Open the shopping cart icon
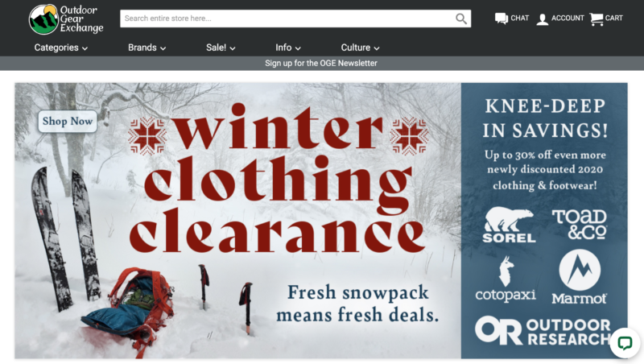Image resolution: width=644 pixels, height=364 pixels. (597, 19)
